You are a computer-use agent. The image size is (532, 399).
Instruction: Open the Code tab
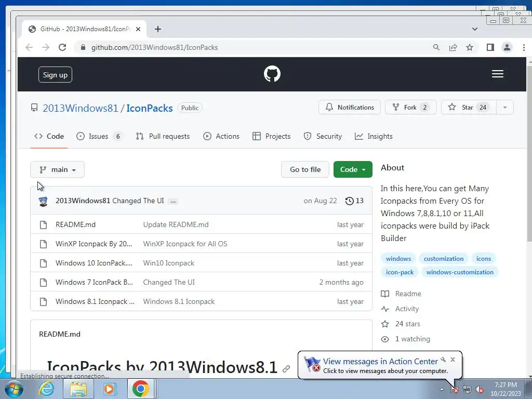pos(49,137)
